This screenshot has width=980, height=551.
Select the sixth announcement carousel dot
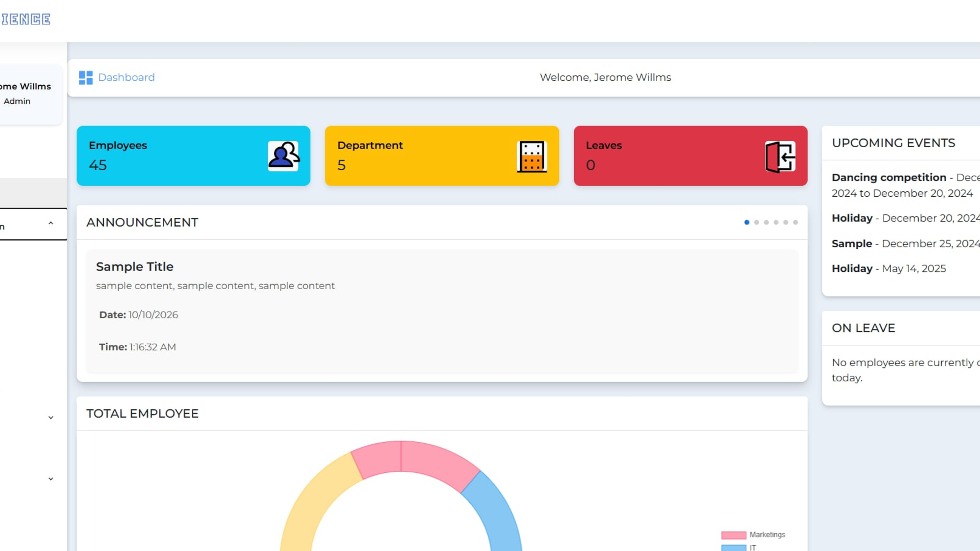click(795, 222)
